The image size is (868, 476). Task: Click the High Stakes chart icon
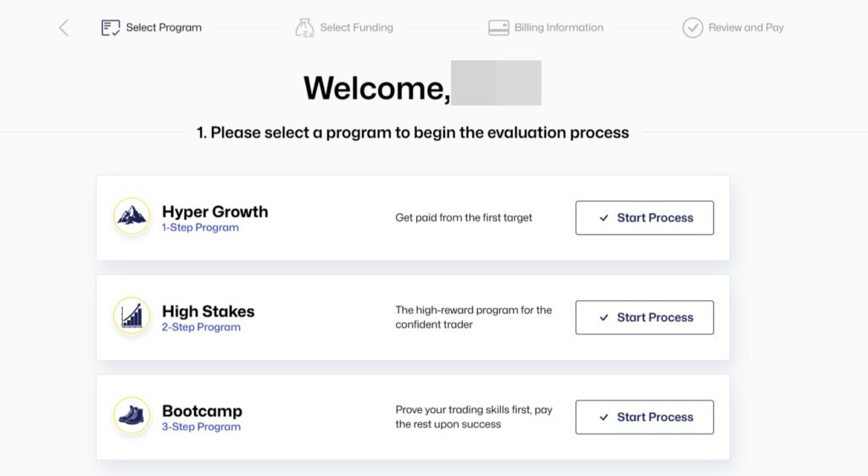pyautogui.click(x=131, y=316)
